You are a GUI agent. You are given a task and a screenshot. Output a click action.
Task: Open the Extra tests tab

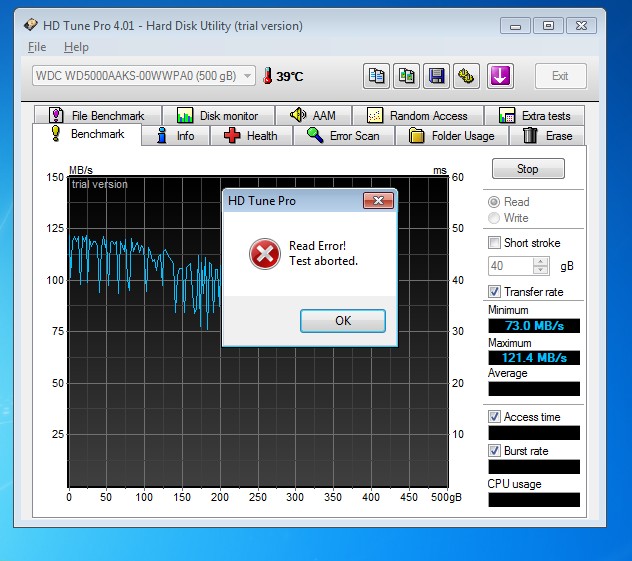pos(534,116)
